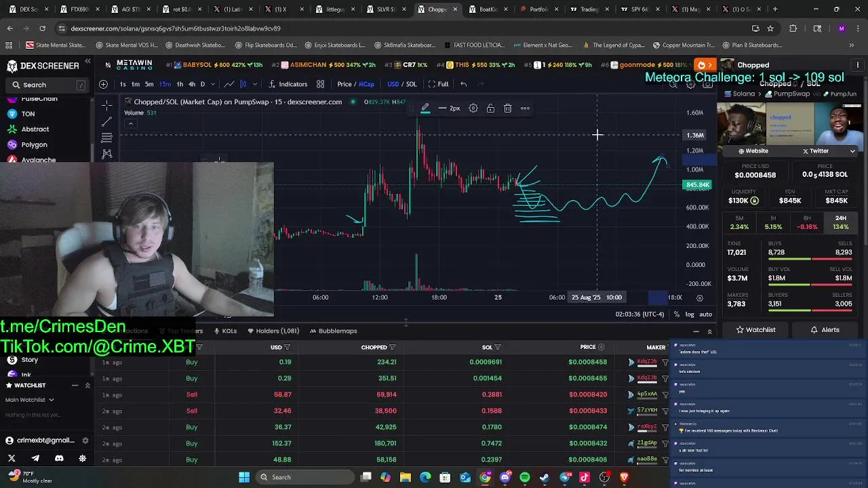Open the token Website link

click(x=753, y=151)
